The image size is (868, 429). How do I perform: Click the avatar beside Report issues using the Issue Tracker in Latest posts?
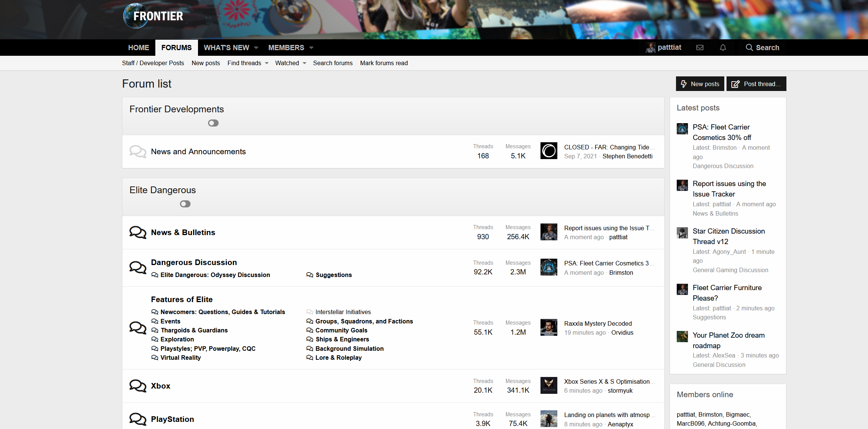point(682,185)
